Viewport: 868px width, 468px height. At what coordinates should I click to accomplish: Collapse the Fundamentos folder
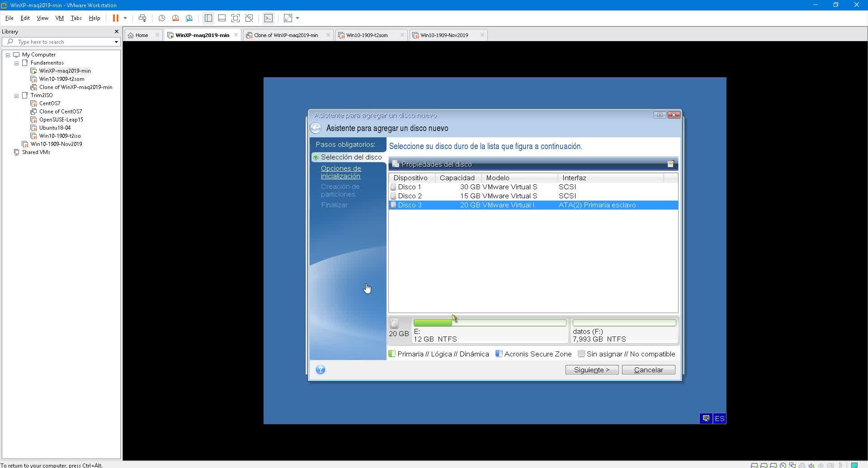coord(16,63)
